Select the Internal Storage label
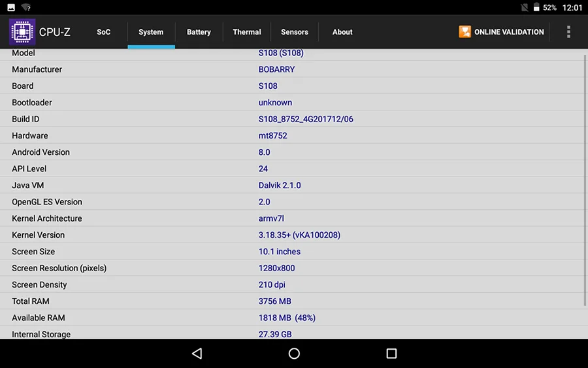The height and width of the screenshot is (368, 588). point(41,334)
